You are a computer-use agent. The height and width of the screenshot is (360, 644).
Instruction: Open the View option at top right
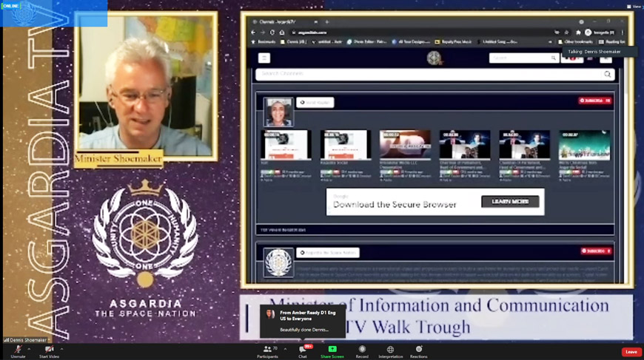coord(634,6)
